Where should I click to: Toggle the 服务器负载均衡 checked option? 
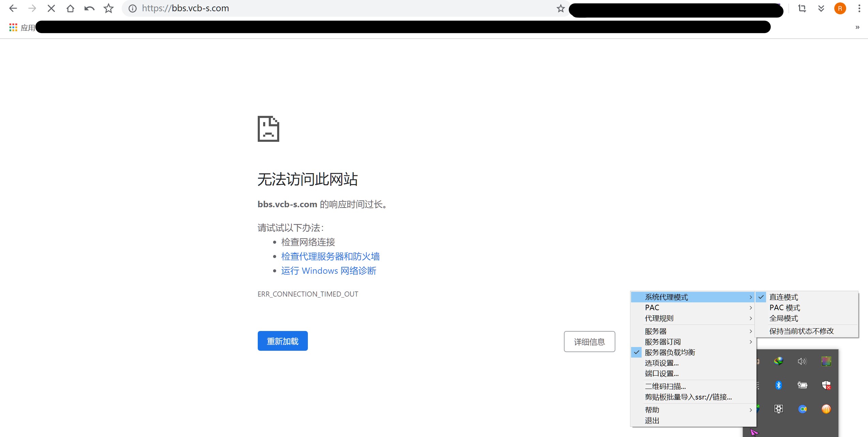[x=693, y=352]
